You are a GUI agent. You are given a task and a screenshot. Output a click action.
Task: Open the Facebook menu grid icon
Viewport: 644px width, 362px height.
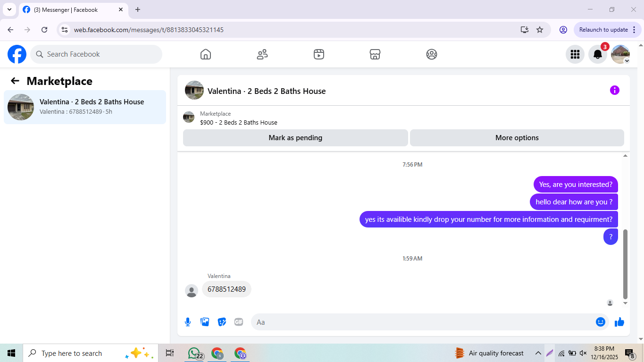[575, 54]
